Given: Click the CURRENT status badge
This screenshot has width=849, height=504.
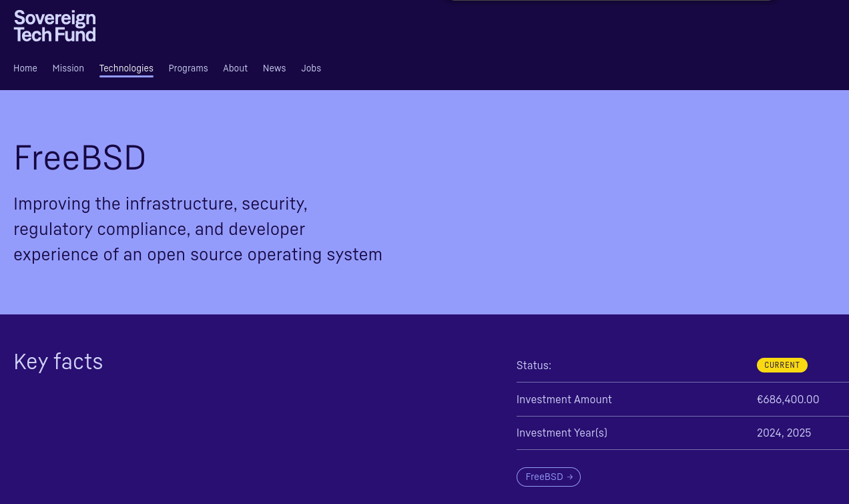Looking at the screenshot, I should (x=782, y=365).
